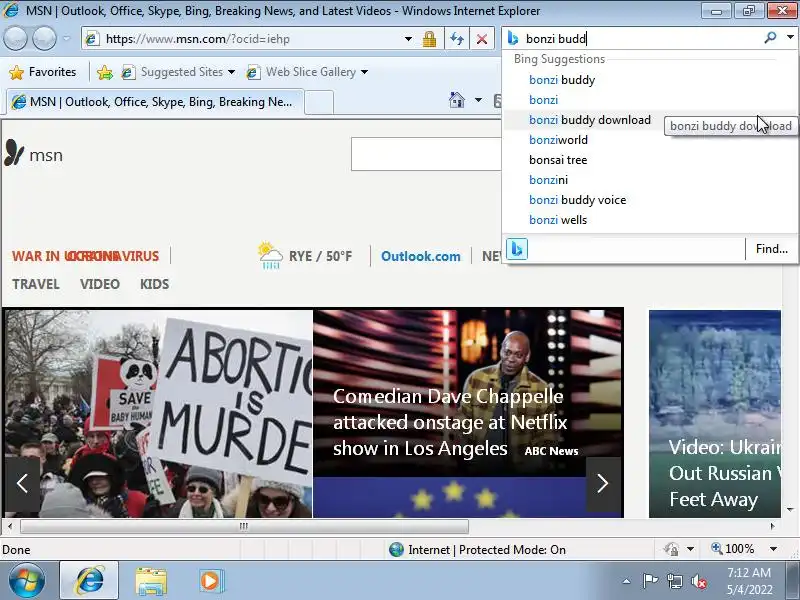This screenshot has height=600, width=800.
Task: Click the Refresh page button
Action: point(457,39)
